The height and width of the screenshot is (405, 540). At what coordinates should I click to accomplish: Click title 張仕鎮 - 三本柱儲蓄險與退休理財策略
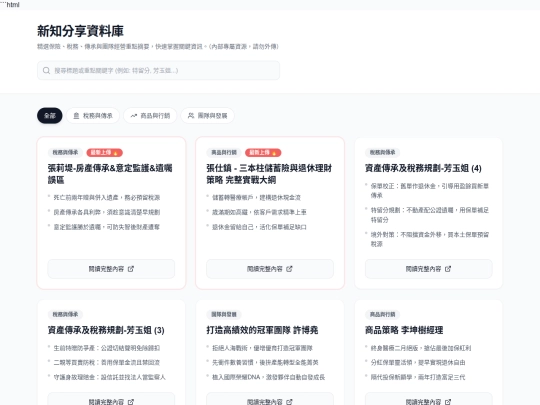(269, 174)
